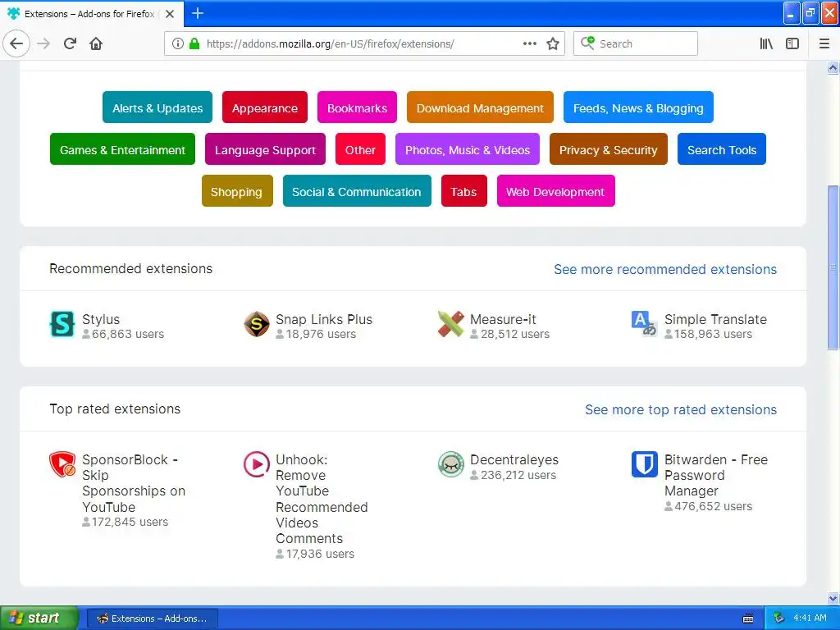Open Bitwarden - Free Password Manager title
840x630 pixels.
coord(715,475)
